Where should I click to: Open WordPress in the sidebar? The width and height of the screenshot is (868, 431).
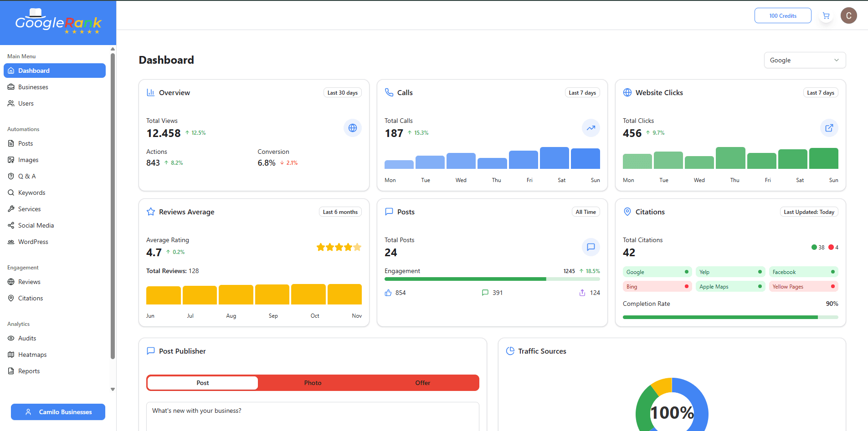pyautogui.click(x=55, y=242)
